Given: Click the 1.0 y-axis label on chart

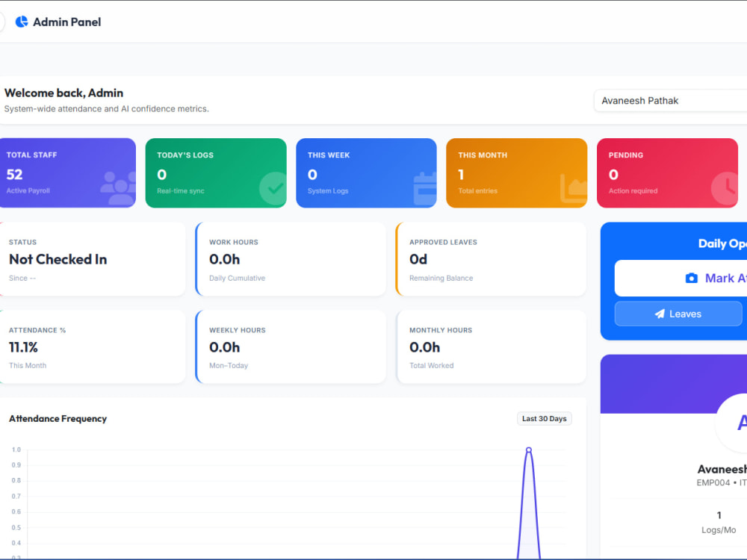Looking at the screenshot, I should [16, 449].
